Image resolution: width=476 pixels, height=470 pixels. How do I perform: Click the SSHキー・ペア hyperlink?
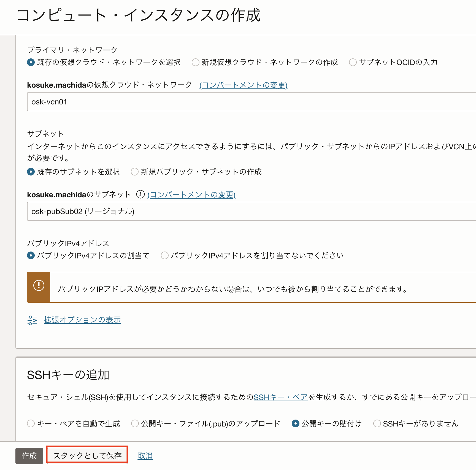coord(281,397)
